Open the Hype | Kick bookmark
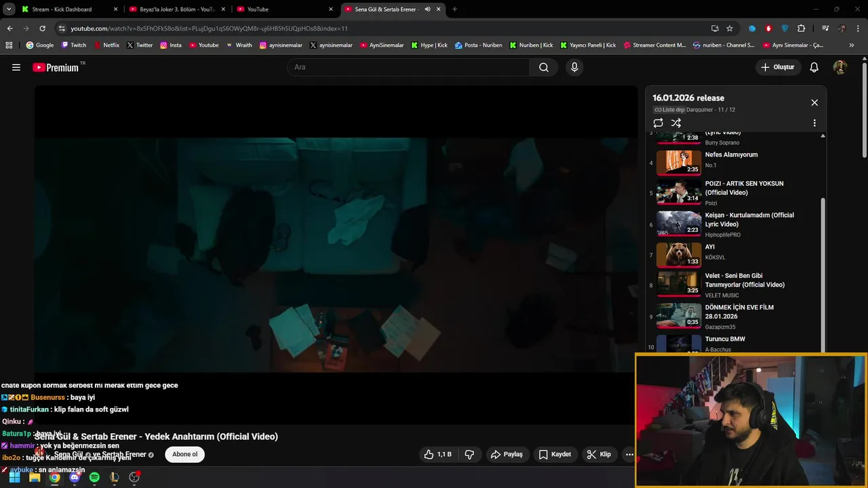This screenshot has width=868, height=488. (429, 45)
